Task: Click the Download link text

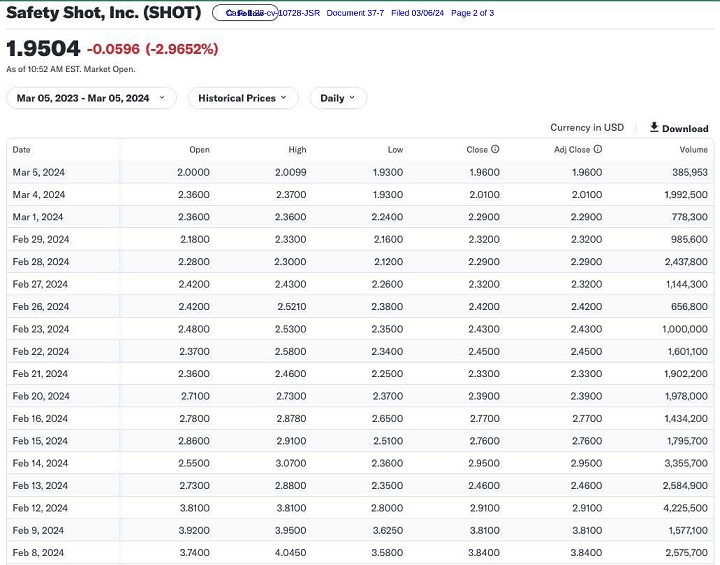Action: coord(685,128)
